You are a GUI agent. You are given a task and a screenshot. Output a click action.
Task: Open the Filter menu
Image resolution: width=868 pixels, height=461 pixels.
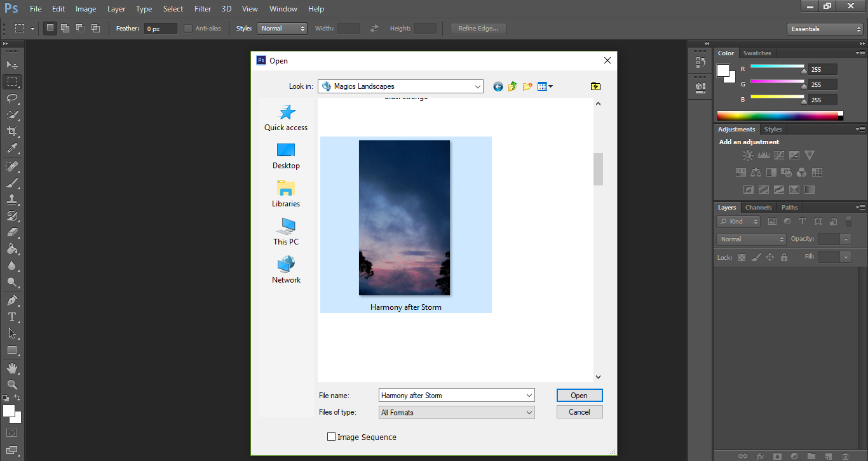[203, 9]
